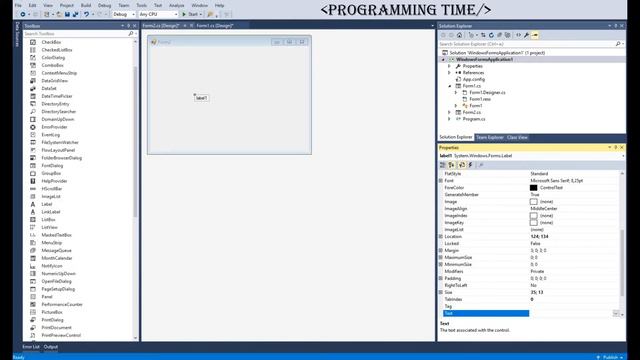Open the Error List tab at bottom
The image size is (640, 360).
(x=31, y=347)
